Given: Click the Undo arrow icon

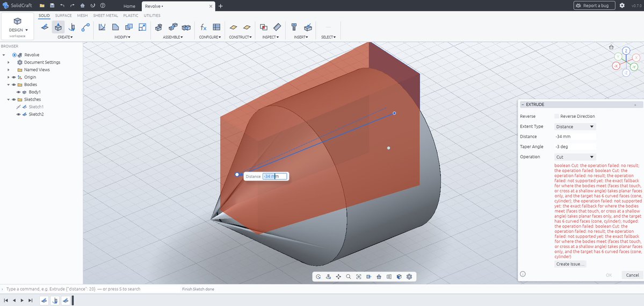Looking at the screenshot, I should 62,6.
